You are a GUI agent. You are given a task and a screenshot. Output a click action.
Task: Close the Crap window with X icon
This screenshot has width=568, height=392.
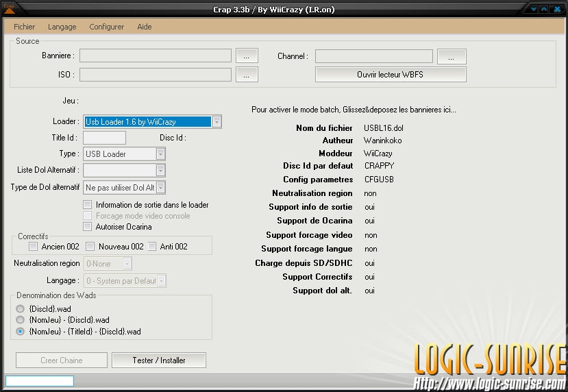coord(557,9)
